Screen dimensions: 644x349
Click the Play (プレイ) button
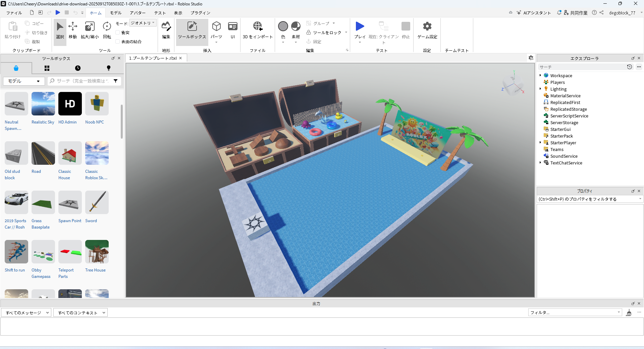click(x=360, y=30)
